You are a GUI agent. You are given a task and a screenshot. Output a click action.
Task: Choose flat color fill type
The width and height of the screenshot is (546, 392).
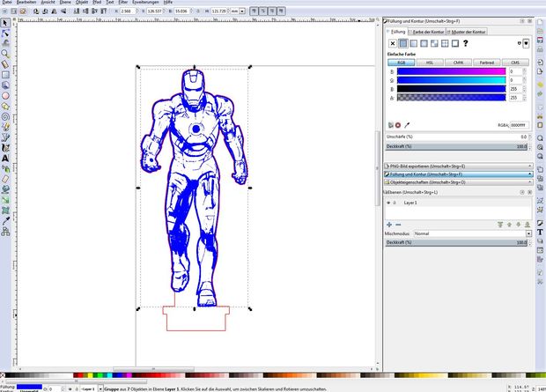click(403, 43)
